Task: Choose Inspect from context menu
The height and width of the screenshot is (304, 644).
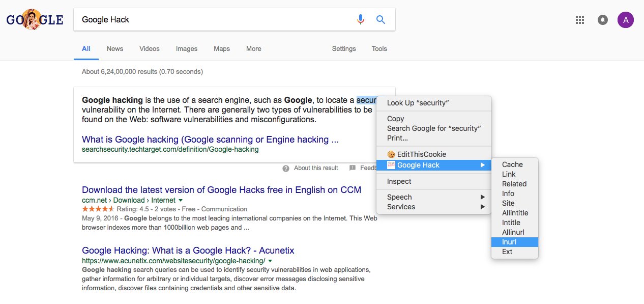Action: (434, 181)
